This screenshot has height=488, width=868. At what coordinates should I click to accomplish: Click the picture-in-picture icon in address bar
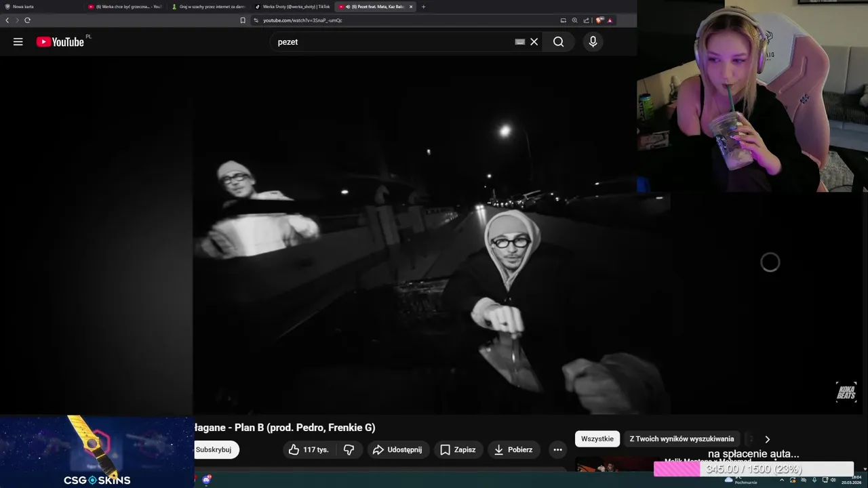click(x=563, y=20)
